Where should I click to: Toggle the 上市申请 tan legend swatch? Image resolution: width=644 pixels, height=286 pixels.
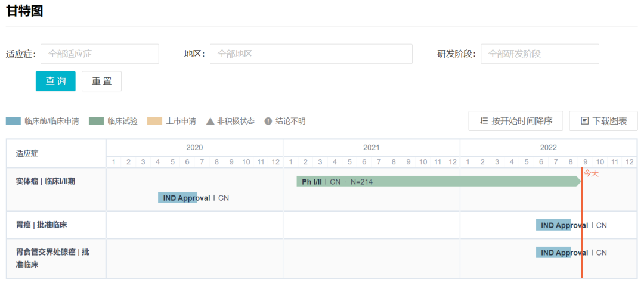[154, 121]
